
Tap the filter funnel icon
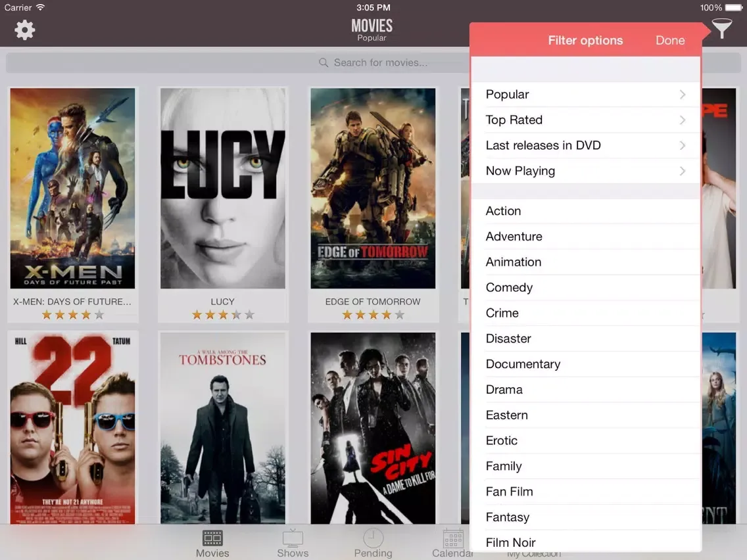[x=722, y=28]
